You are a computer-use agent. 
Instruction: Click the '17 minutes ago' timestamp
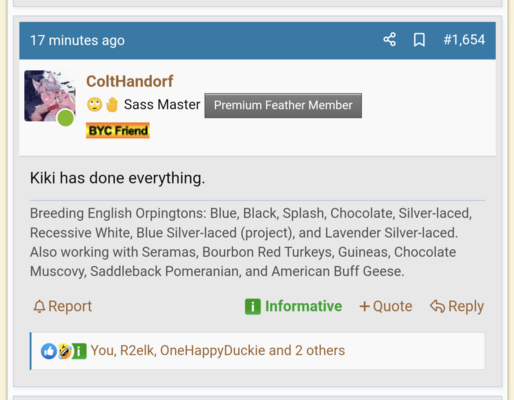[x=77, y=40]
